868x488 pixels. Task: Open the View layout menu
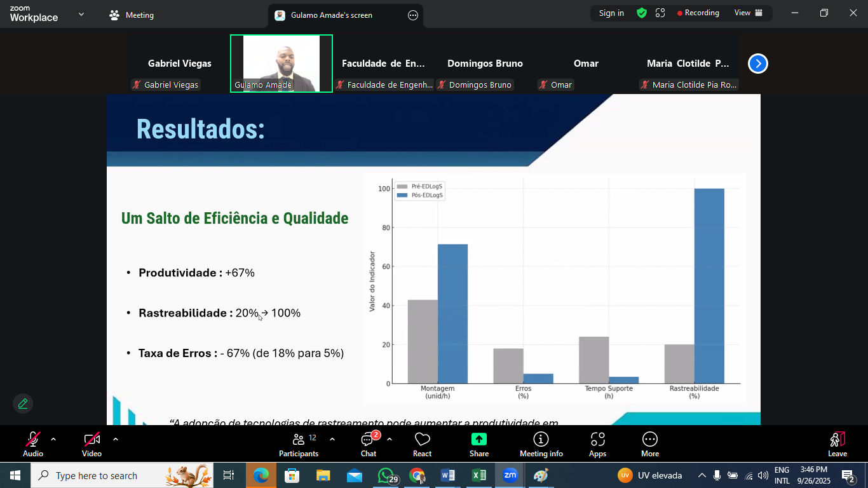(x=748, y=13)
